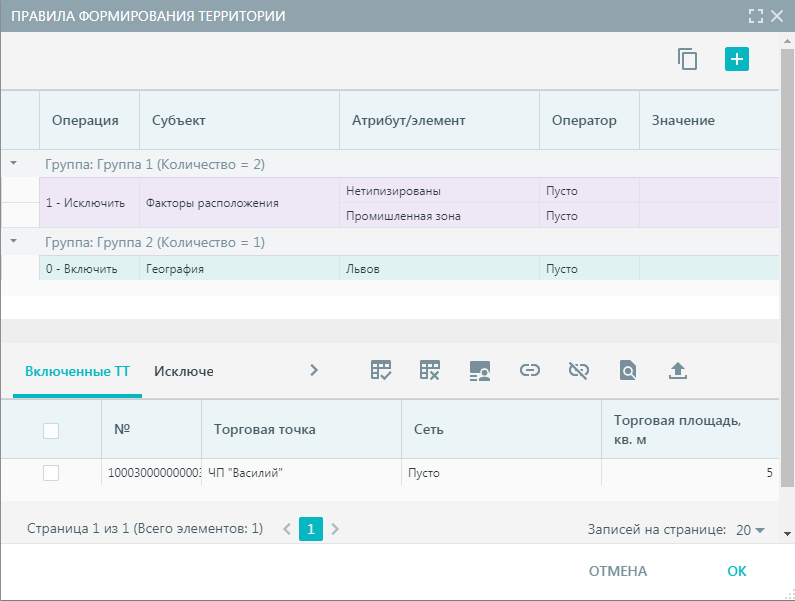Select Факторы расположения cell

239,203
